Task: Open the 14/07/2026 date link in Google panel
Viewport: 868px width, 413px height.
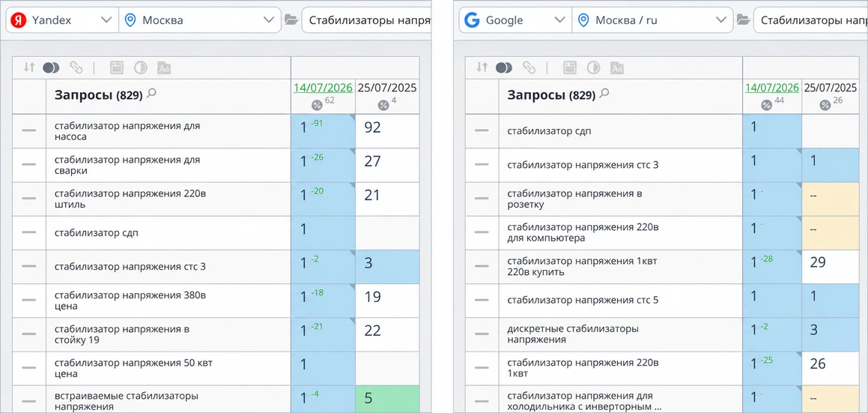Action: point(772,88)
